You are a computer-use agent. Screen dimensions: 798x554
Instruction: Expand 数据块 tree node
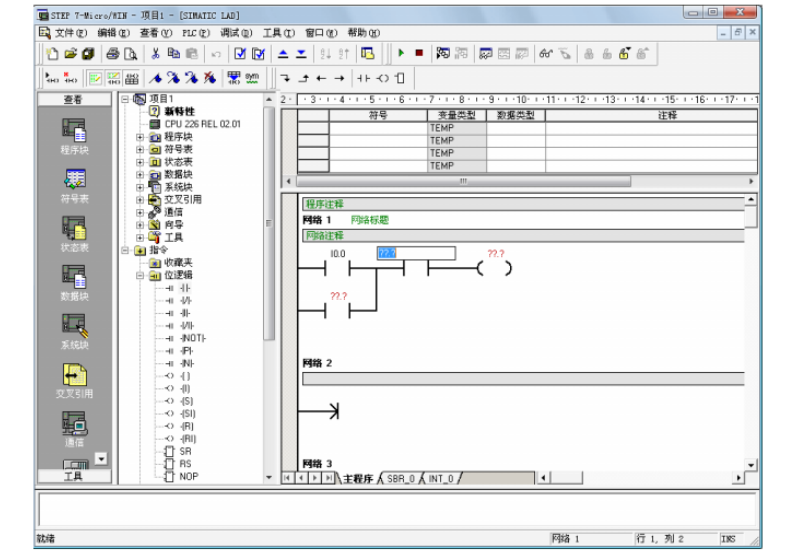point(140,174)
